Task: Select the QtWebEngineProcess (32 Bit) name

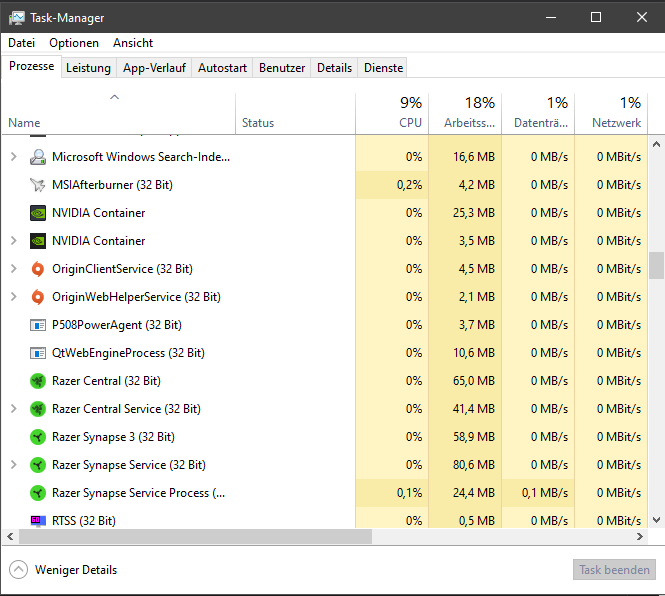Action: click(x=128, y=353)
